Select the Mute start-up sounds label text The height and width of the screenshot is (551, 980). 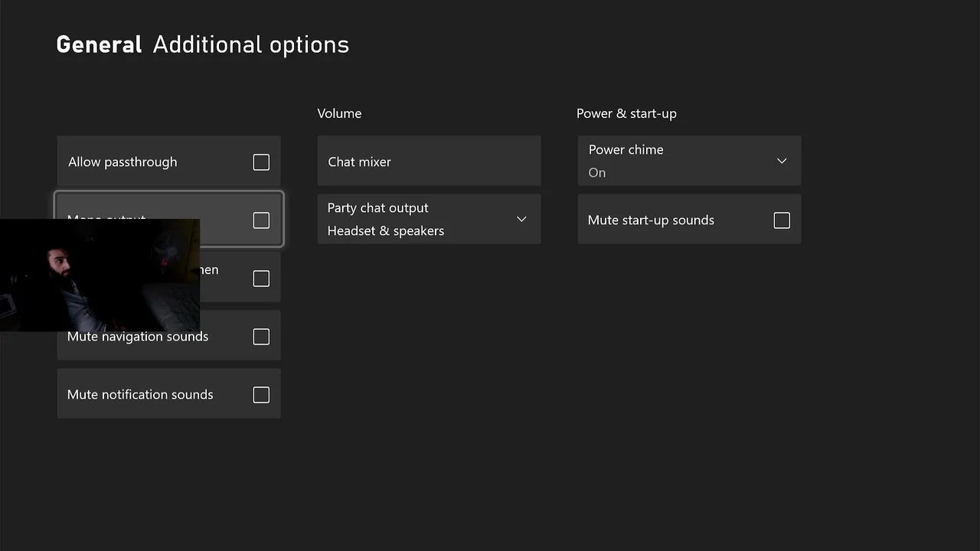651,220
